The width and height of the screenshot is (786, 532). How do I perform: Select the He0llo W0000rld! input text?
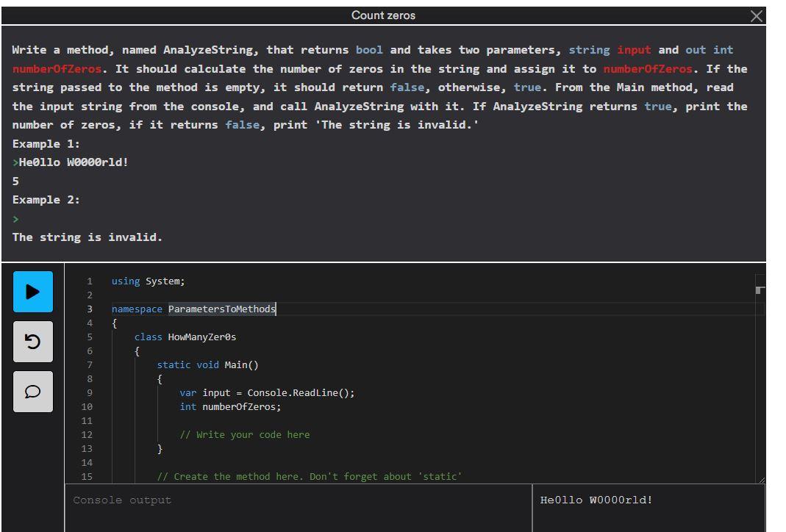coord(597,500)
